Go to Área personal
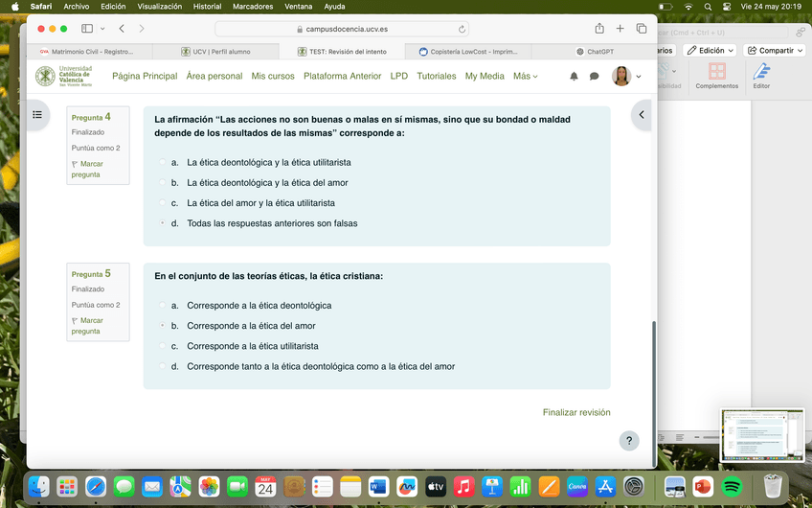 214,77
